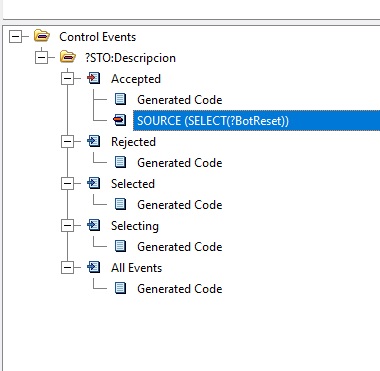The width and height of the screenshot is (380, 371).
Task: Click the document icon under Accepted
Action: click(120, 99)
